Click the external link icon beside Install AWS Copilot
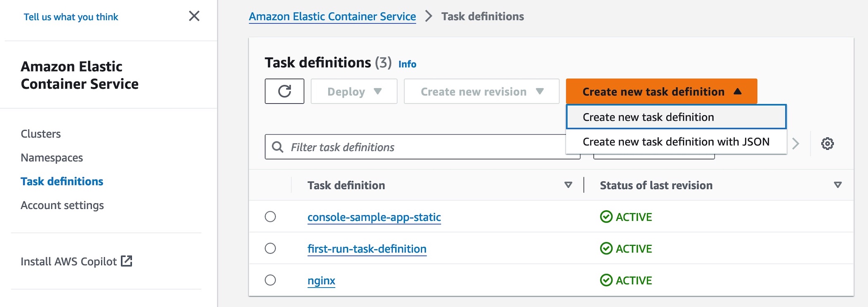 [126, 261]
